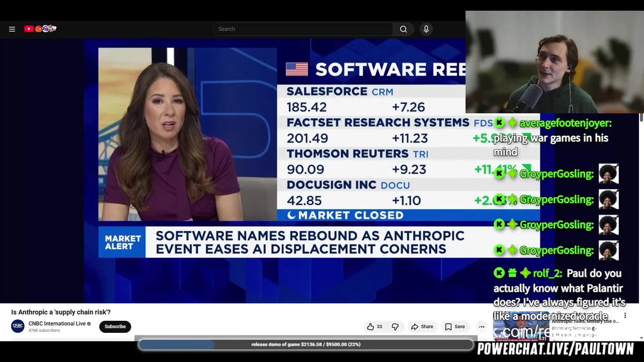The image size is (644, 362).
Task: Open the suggested Bloomberg Television video thumbnail
Action: click(x=521, y=327)
